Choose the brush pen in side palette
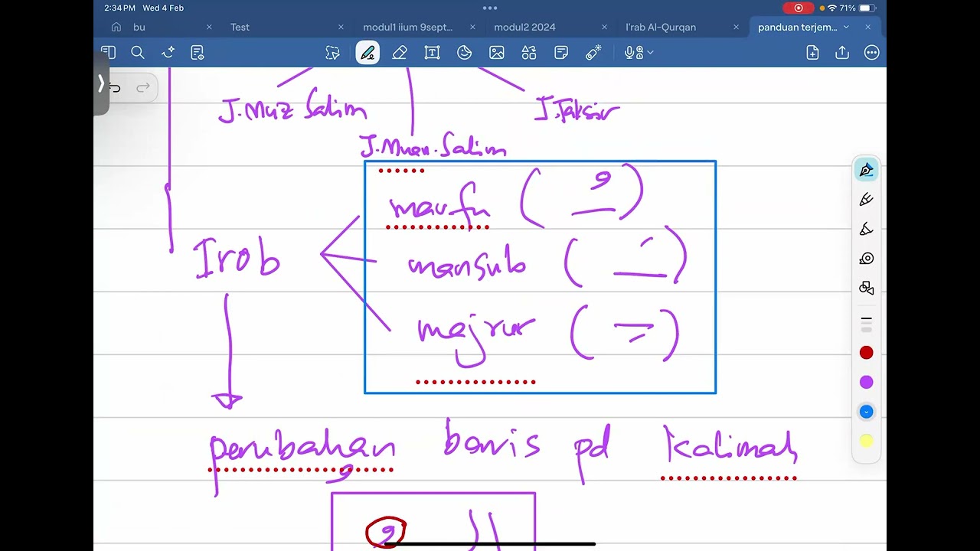 (x=866, y=200)
